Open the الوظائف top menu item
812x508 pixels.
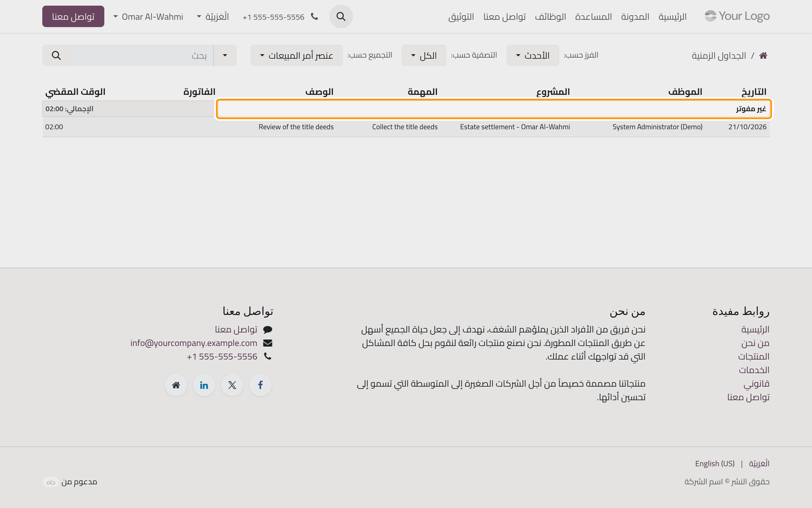pyautogui.click(x=550, y=17)
